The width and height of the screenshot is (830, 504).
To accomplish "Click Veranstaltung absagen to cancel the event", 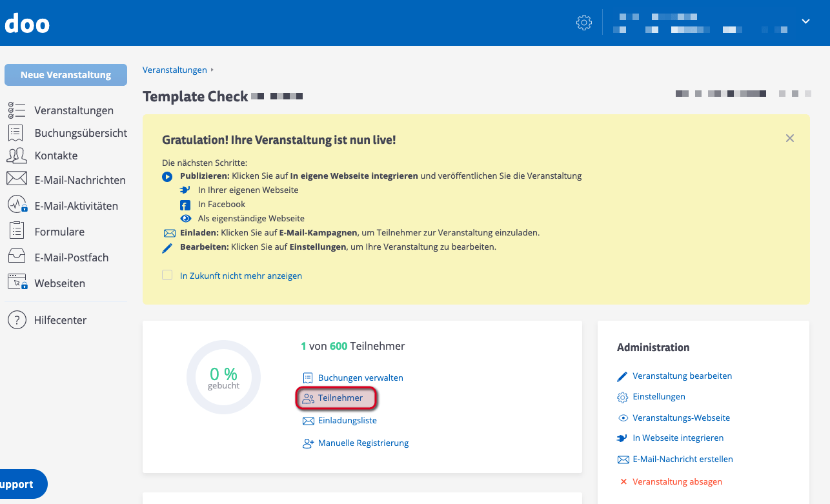I will (x=677, y=481).
